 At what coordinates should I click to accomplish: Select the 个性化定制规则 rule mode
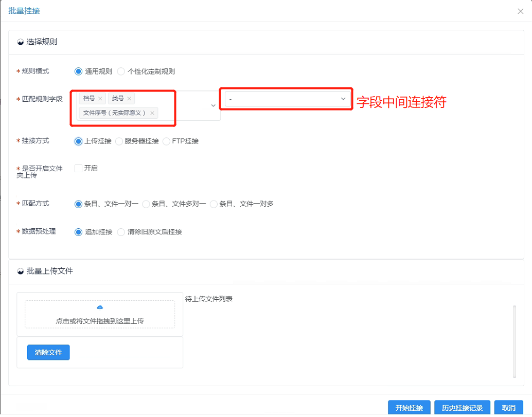(x=121, y=71)
